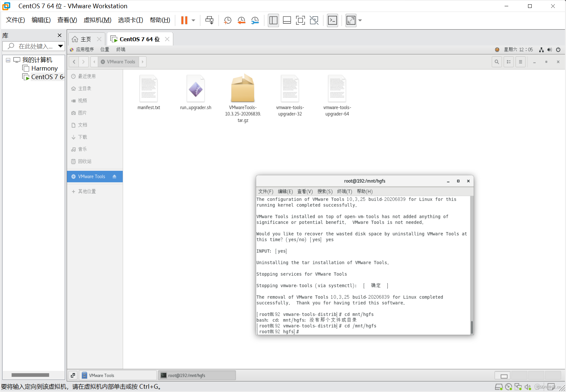Viewport: 566px width, 392px height.
Task: Switch the file manager to list view
Action: tap(509, 62)
